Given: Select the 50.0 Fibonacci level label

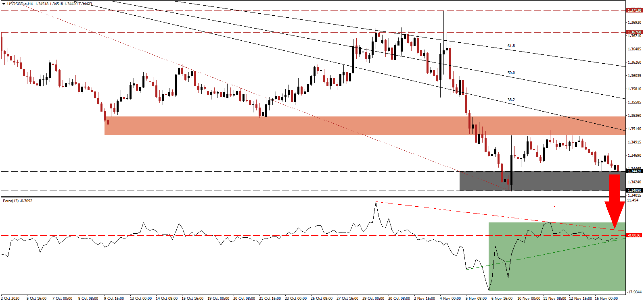Looking at the screenshot, I should point(511,73).
